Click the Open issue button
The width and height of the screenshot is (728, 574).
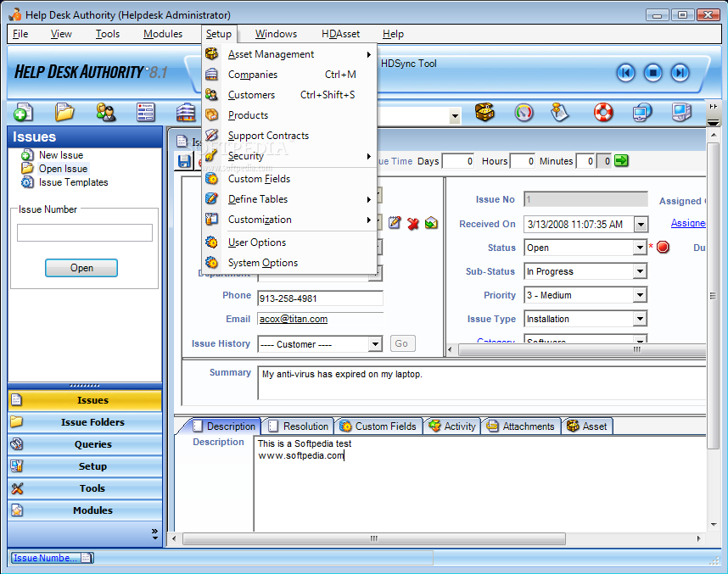pyautogui.click(x=81, y=268)
